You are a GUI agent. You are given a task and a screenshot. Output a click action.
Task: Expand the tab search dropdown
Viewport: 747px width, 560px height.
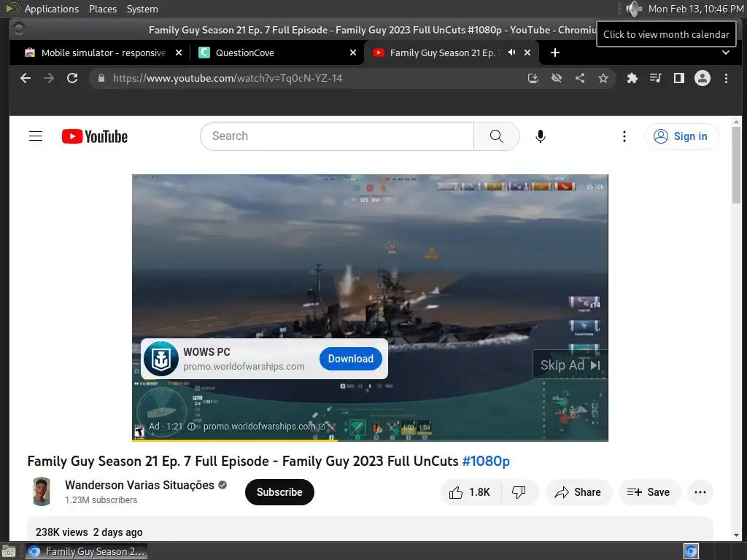coord(726,52)
